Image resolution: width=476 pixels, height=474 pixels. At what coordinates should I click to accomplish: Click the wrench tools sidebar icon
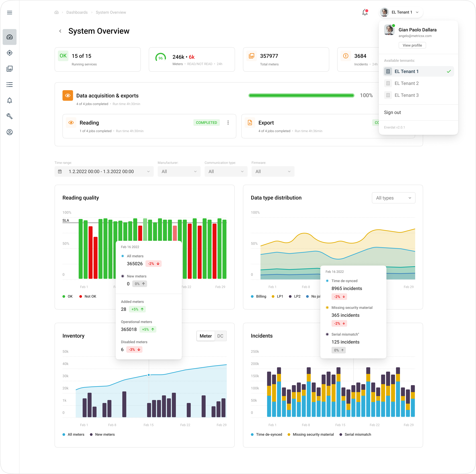[x=10, y=116]
